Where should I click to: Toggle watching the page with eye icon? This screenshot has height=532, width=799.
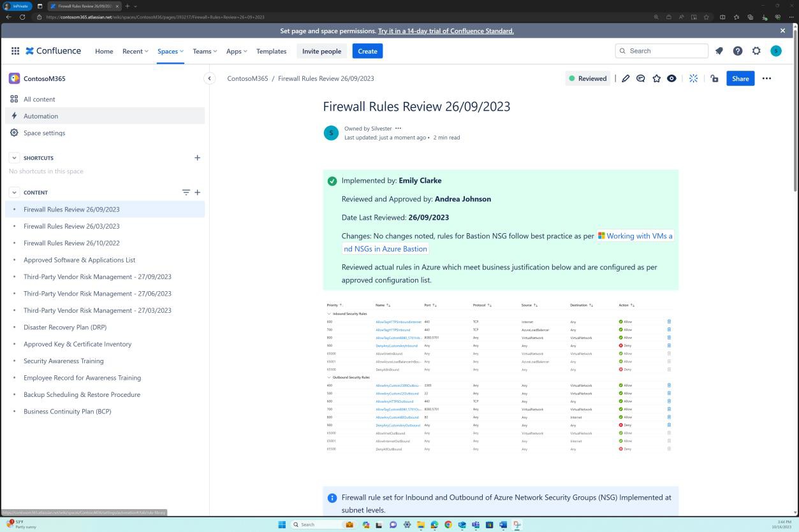[671, 78]
